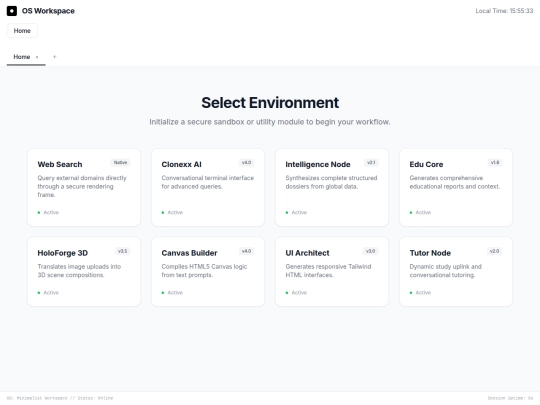Click the Active status on Intelligence Node

pyautogui.click(x=296, y=212)
